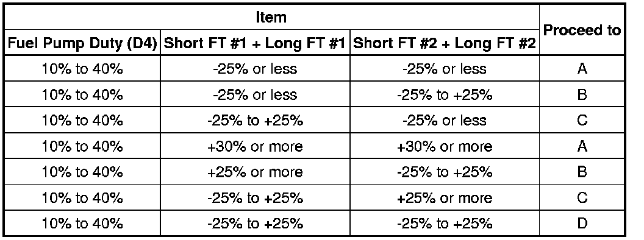The width and height of the screenshot is (644, 240).
Task: Select proceed letter A in fourth row
Action: [x=582, y=146]
